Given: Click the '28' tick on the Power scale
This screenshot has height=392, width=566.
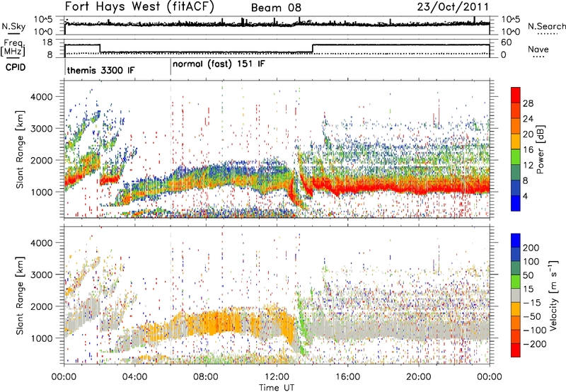Looking at the screenshot, I should [x=528, y=103].
